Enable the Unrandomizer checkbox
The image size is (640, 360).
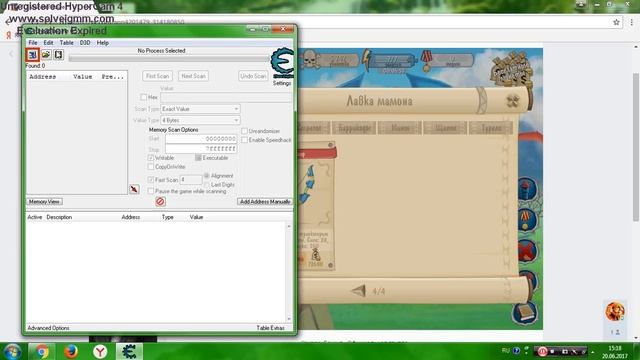[x=244, y=131]
